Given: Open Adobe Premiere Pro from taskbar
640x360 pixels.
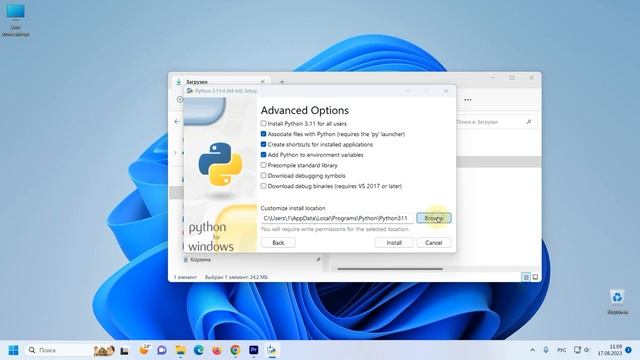Looking at the screenshot, I should [x=253, y=350].
